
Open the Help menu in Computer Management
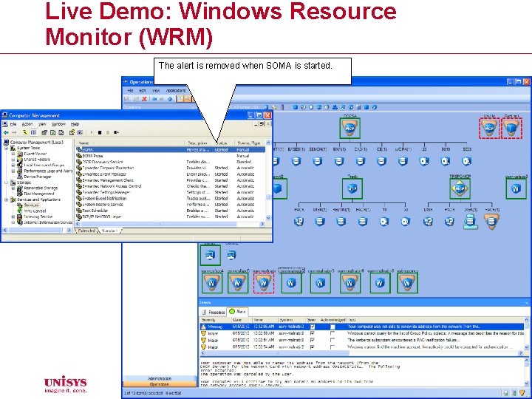[x=75, y=124]
